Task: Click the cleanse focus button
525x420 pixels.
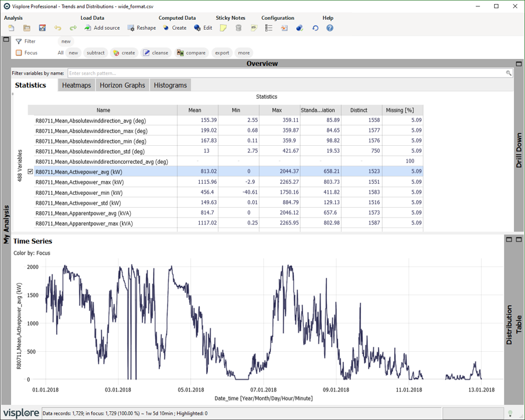Action: (155, 53)
